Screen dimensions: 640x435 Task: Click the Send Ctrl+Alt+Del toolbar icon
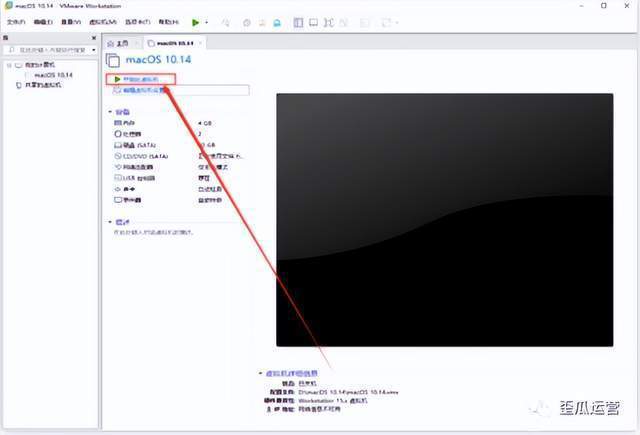225,22
